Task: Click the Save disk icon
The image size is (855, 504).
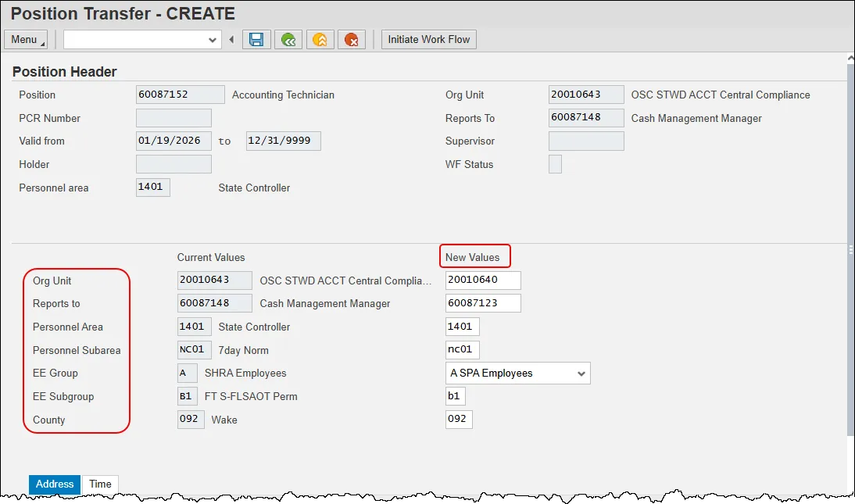Action: 256,40
